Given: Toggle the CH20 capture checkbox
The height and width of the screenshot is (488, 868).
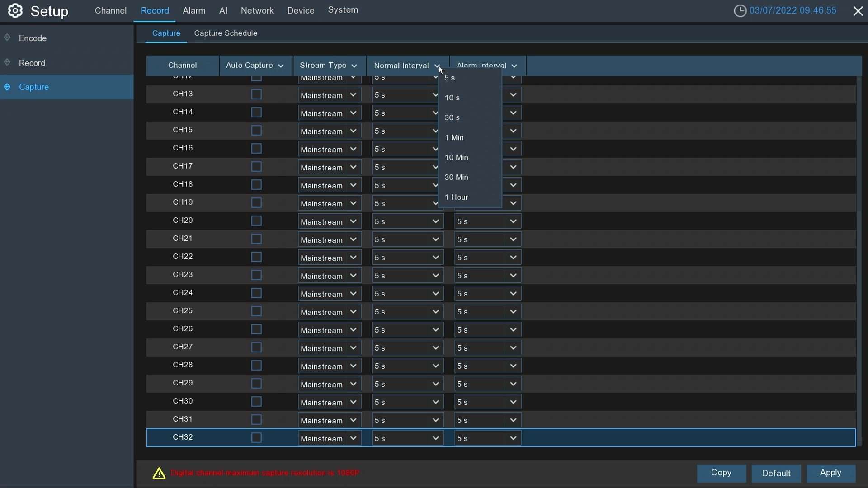Looking at the screenshot, I should 256,221.
